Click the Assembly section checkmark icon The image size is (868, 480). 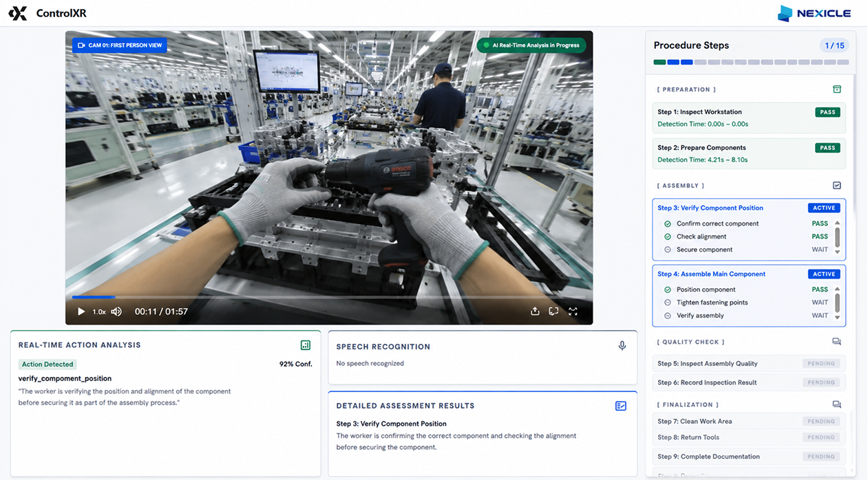(x=837, y=186)
